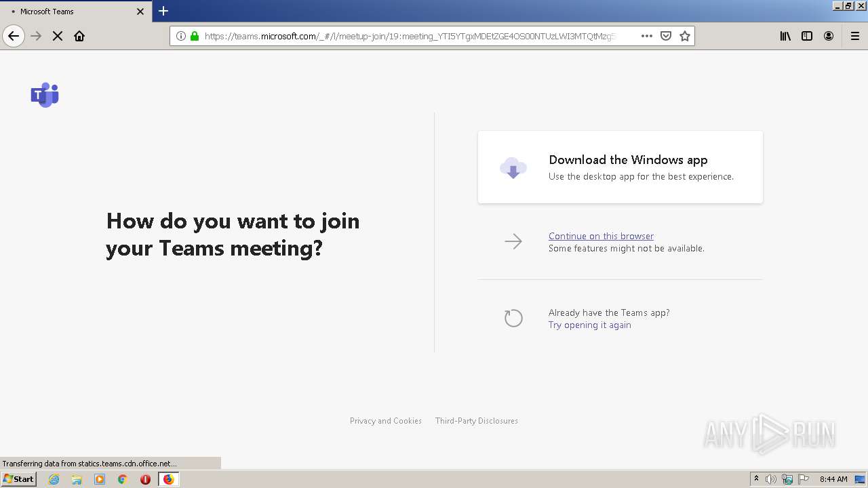
Task: Open Third-Party Disclosures link
Action: [x=477, y=421]
